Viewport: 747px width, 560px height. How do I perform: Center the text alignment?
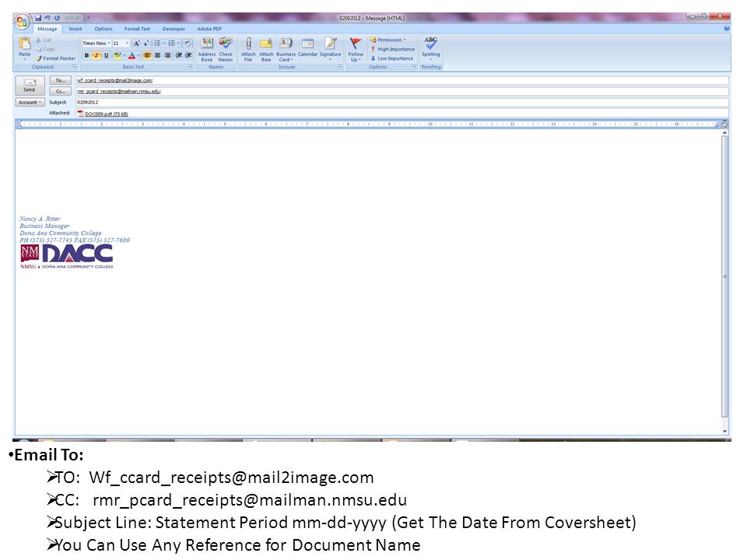click(x=158, y=56)
